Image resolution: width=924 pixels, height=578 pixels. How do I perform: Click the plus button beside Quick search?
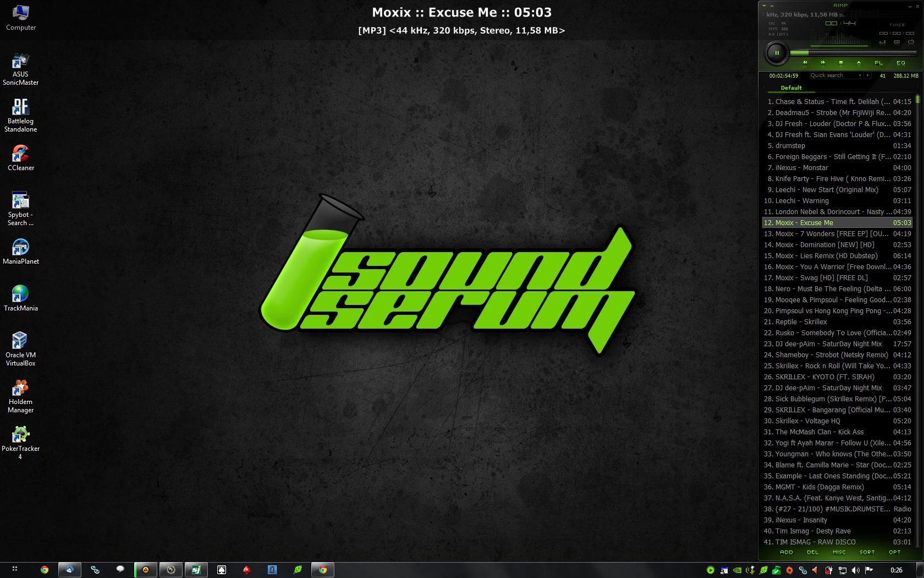868,75
